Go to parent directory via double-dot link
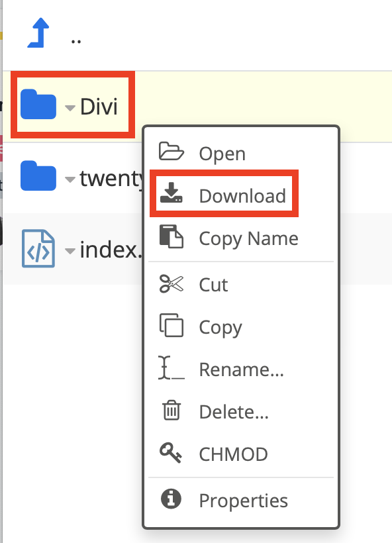The height and width of the screenshot is (543, 392). (x=76, y=42)
